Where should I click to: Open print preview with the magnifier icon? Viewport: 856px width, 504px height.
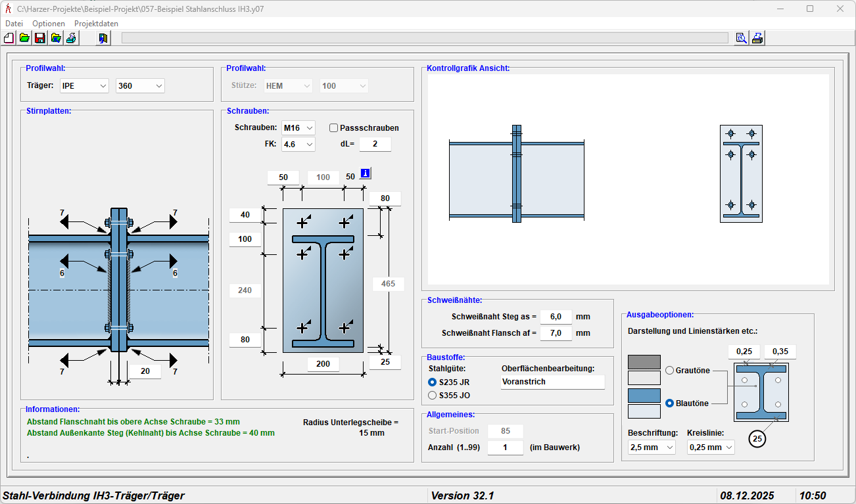742,38
